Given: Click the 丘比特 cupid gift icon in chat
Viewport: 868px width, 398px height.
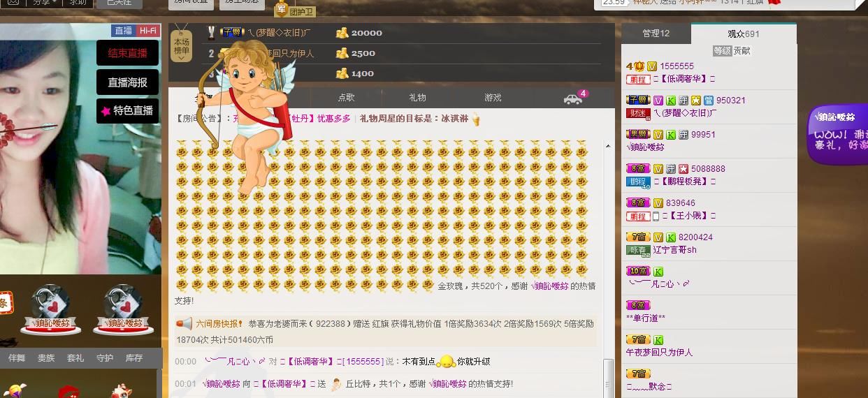Looking at the screenshot, I should click(336, 383).
